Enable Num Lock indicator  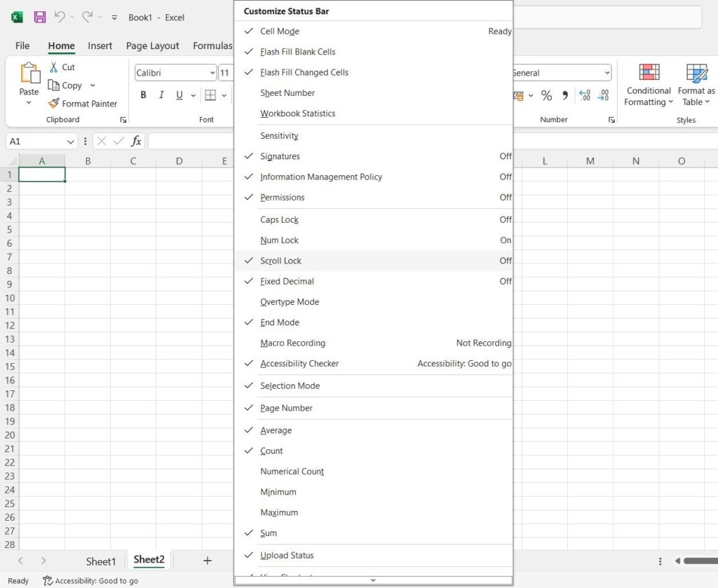coord(373,240)
